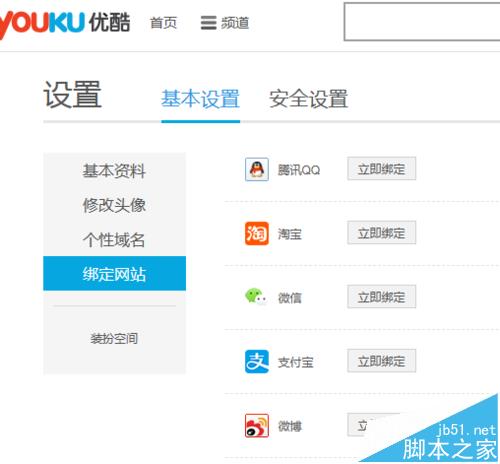500x464 pixels.
Task: Open the 频道 hamburger menu icon
Action: (209, 23)
